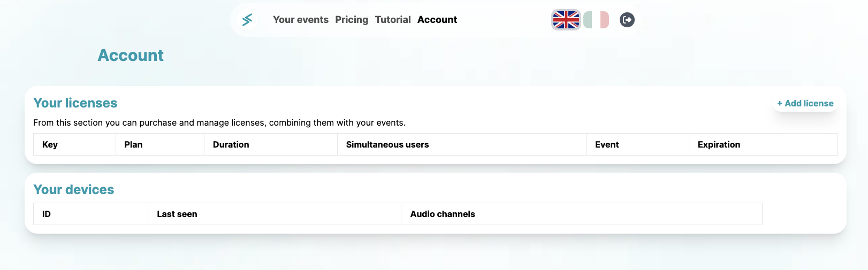
Task: Go to the Pricing page
Action: click(x=352, y=20)
